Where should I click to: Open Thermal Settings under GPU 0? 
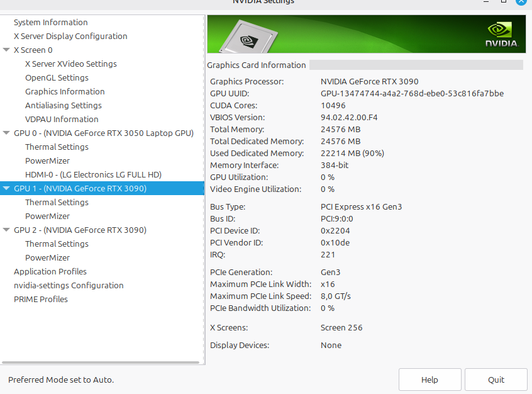pyautogui.click(x=57, y=147)
